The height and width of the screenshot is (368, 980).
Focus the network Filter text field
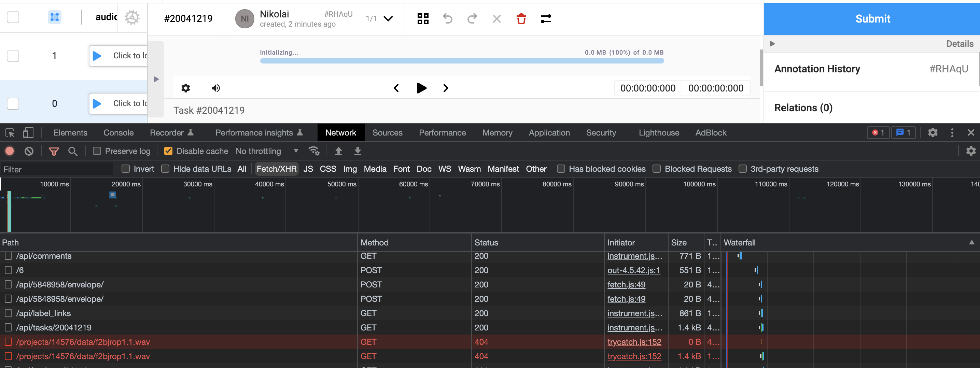[57, 169]
